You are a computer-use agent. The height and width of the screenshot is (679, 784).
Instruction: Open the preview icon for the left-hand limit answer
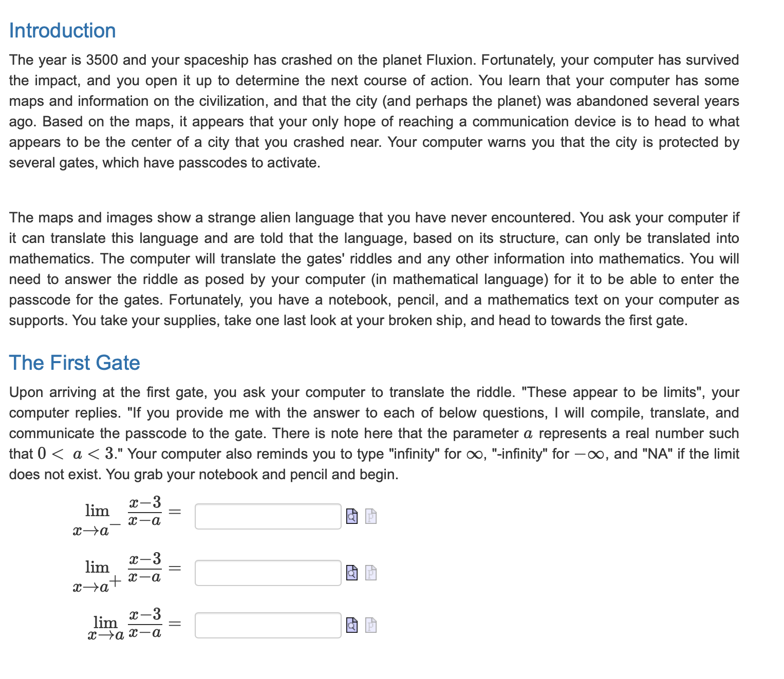pyautogui.click(x=351, y=517)
